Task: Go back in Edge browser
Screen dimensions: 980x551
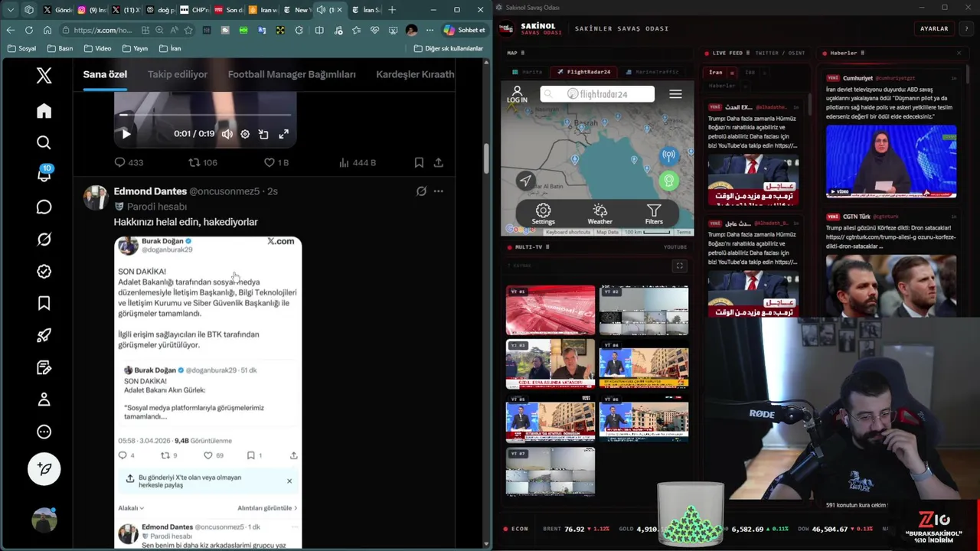Action: coord(10,30)
